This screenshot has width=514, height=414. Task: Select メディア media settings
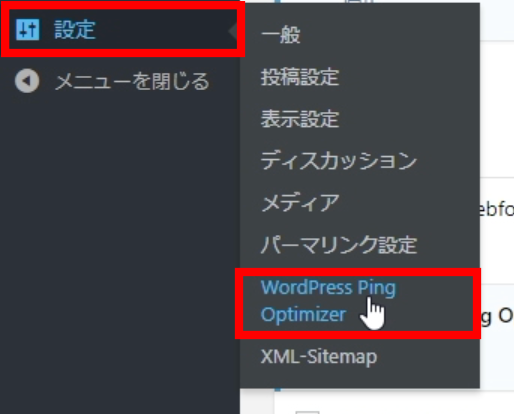coord(300,203)
